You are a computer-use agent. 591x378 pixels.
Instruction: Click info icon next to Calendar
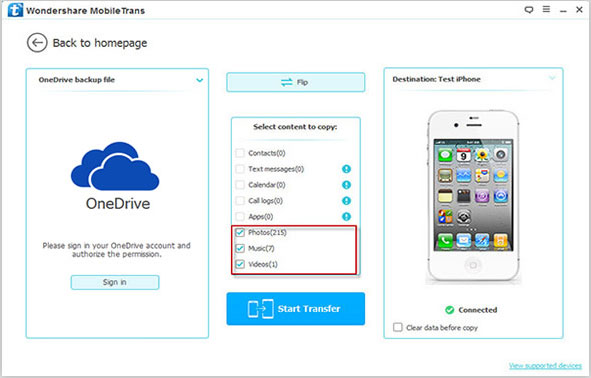click(346, 185)
